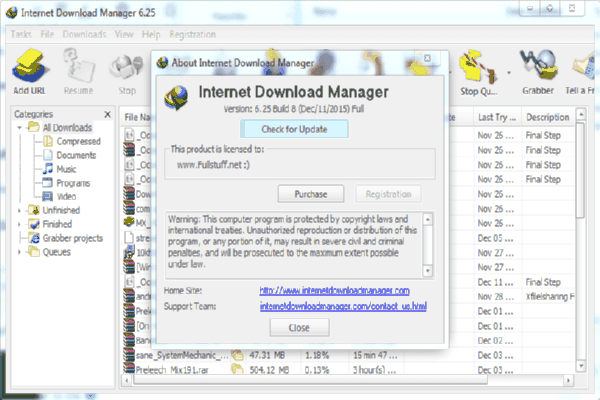Expand the Finished tree node
This screenshot has width=600, height=400.
(20, 224)
